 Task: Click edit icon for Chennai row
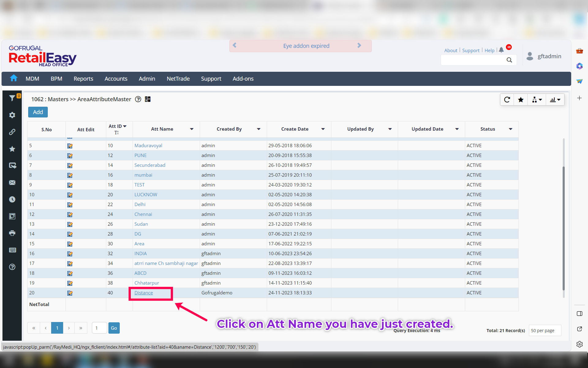tap(70, 214)
